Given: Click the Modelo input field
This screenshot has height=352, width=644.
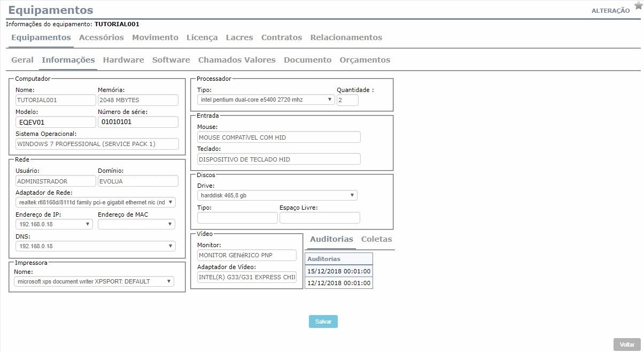Looking at the screenshot, I should [55, 122].
